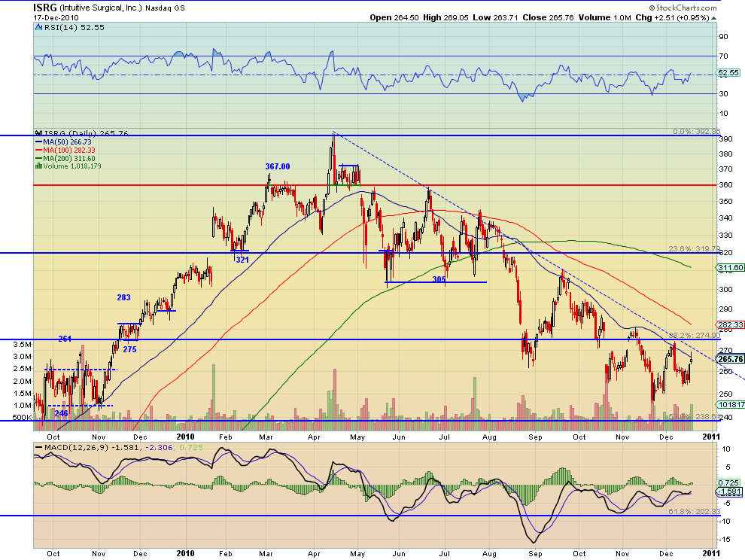Open the StockCharts.com attribution link

pyautogui.click(x=683, y=8)
